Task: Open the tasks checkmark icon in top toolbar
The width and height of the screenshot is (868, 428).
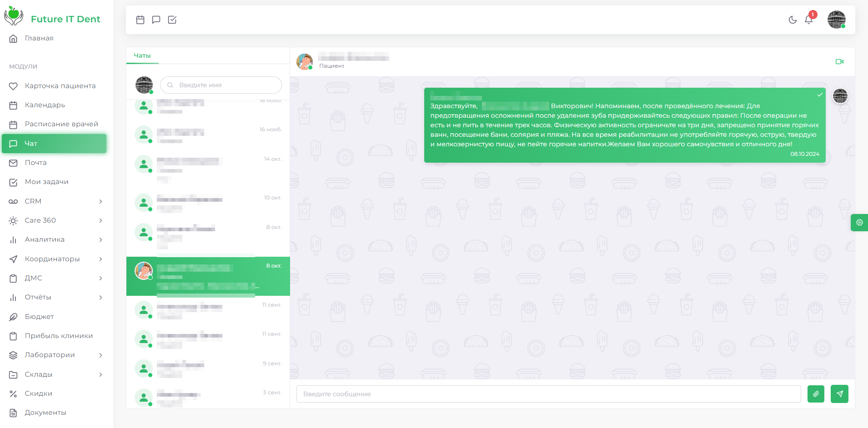Action: pos(172,20)
